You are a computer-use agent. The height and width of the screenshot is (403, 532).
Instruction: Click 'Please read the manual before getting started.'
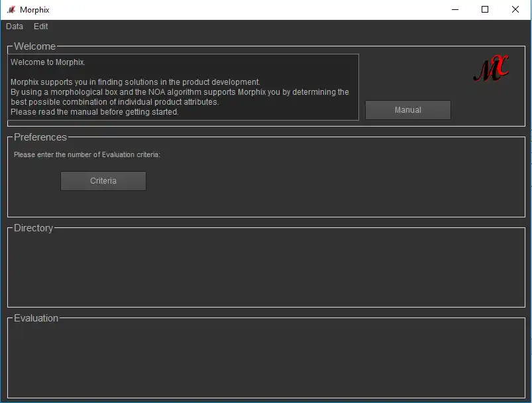pyautogui.click(x=95, y=112)
